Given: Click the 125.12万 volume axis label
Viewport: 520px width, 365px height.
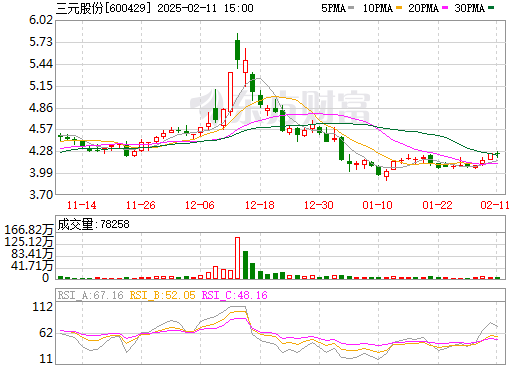Looking at the screenshot, I should [x=29, y=242].
